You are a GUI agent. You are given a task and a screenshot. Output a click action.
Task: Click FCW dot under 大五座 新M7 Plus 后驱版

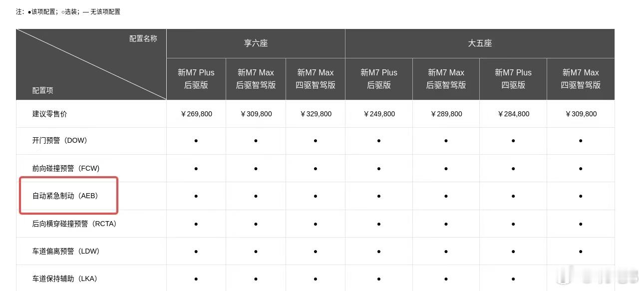coord(379,168)
